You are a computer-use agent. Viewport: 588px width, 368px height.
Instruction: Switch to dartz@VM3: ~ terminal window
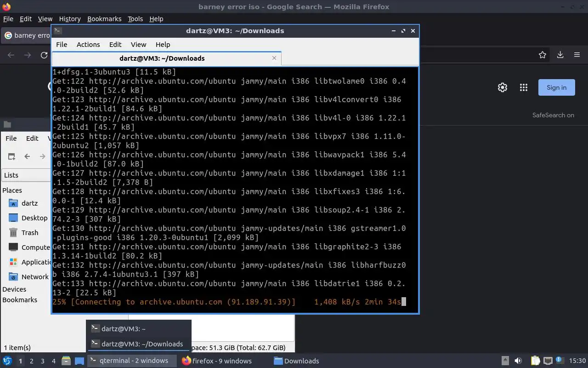point(139,328)
